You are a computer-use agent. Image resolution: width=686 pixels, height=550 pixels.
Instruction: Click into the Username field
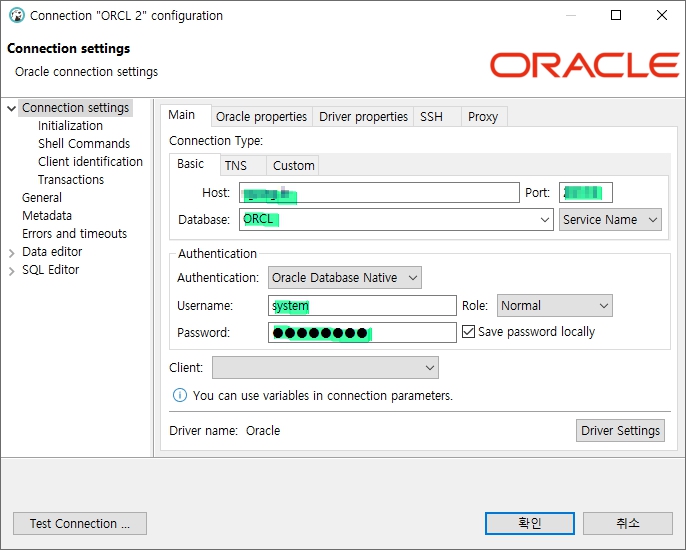[x=362, y=305]
